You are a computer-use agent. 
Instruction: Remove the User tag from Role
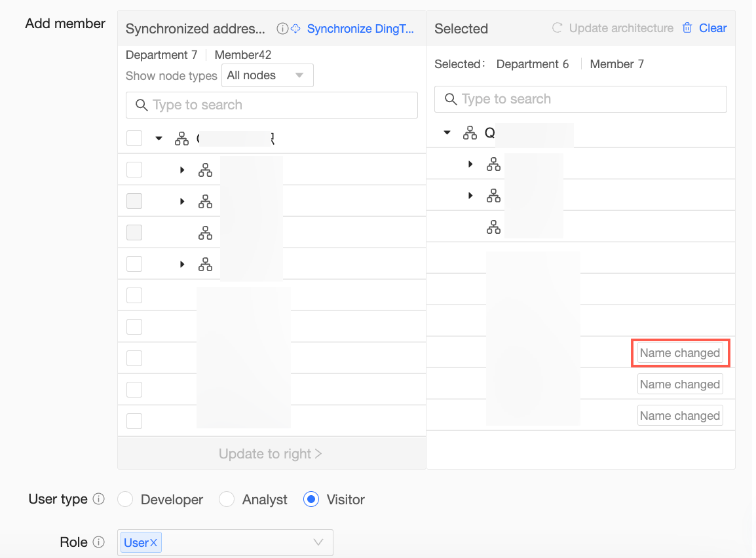153,542
